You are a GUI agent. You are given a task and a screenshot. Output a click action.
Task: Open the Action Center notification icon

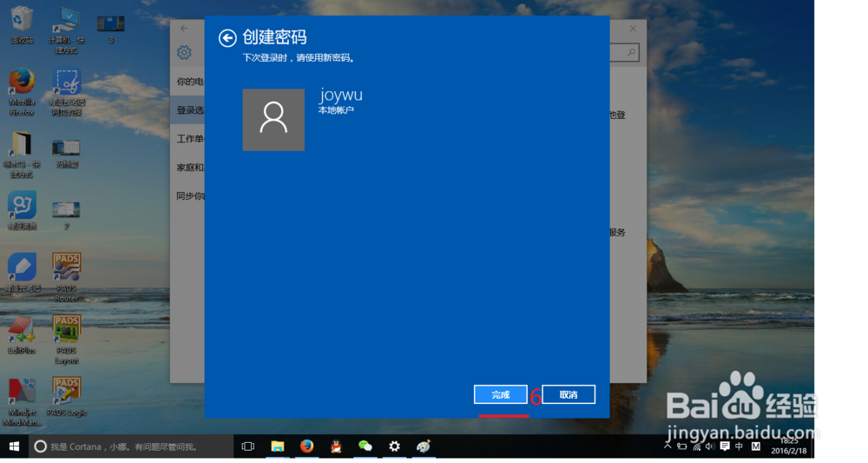[725, 446]
